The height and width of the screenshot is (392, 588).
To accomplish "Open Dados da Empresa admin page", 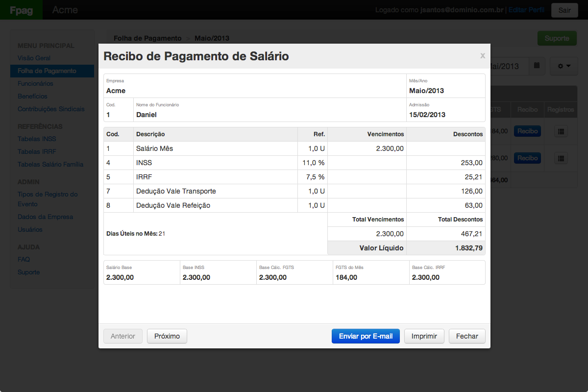I will pos(45,217).
